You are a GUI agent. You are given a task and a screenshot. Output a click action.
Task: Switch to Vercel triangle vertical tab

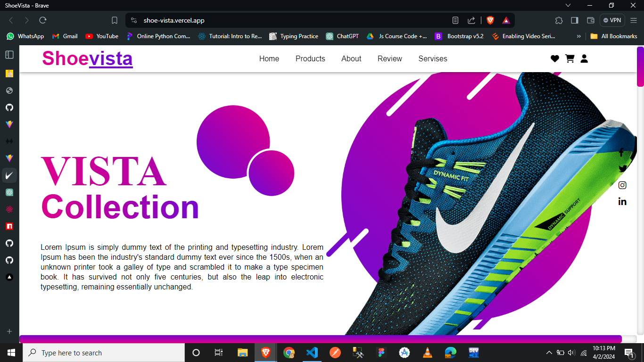click(x=9, y=277)
